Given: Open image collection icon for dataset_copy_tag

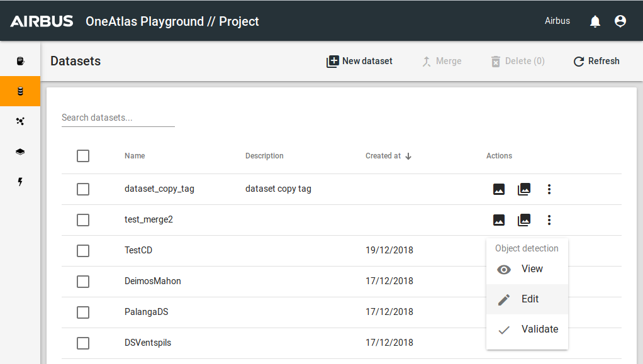Looking at the screenshot, I should (x=524, y=189).
